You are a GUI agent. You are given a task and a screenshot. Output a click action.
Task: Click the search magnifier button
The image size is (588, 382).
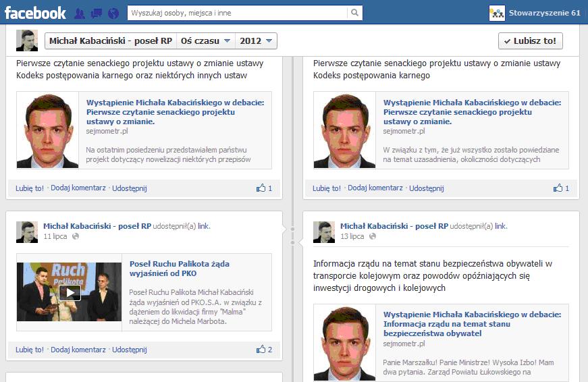[354, 13]
